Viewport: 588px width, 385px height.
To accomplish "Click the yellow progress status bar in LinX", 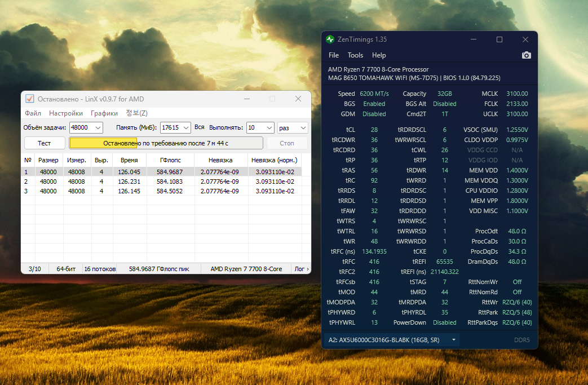I will pyautogui.click(x=166, y=143).
